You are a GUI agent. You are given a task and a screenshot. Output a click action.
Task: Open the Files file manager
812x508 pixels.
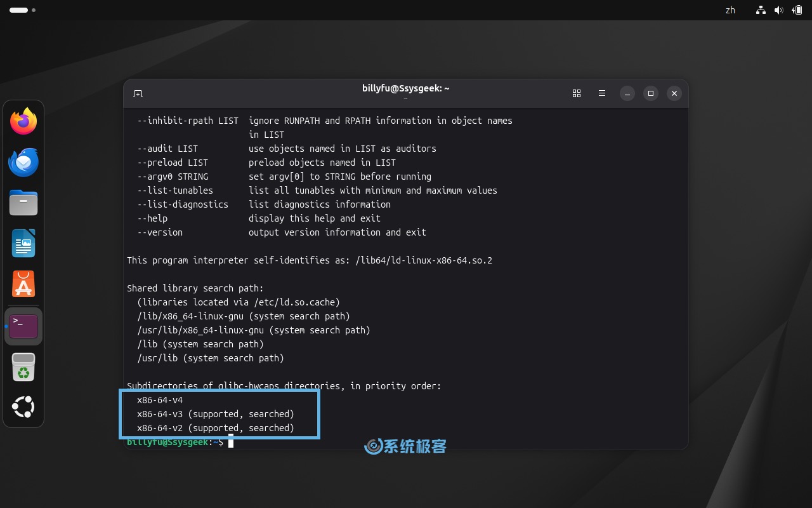coord(23,203)
